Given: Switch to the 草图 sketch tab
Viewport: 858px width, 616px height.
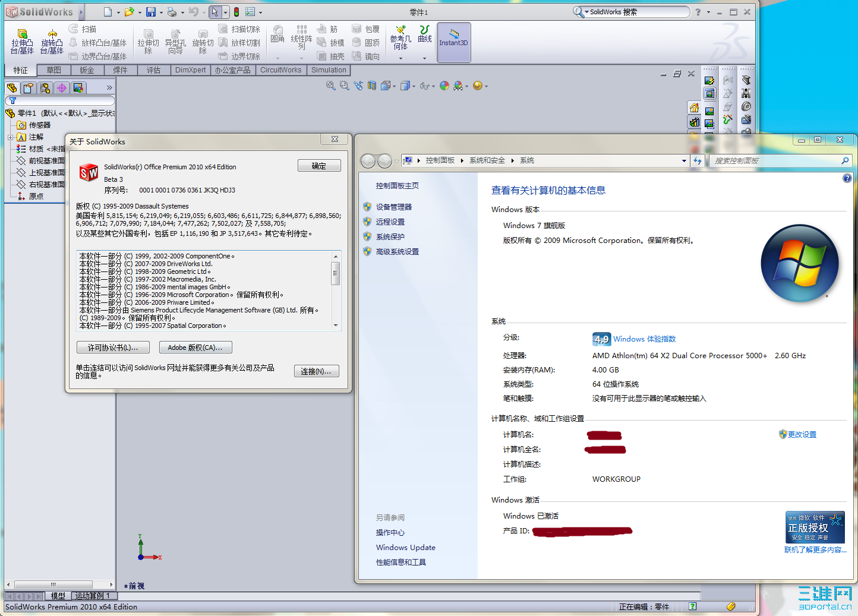Looking at the screenshot, I should point(54,70).
